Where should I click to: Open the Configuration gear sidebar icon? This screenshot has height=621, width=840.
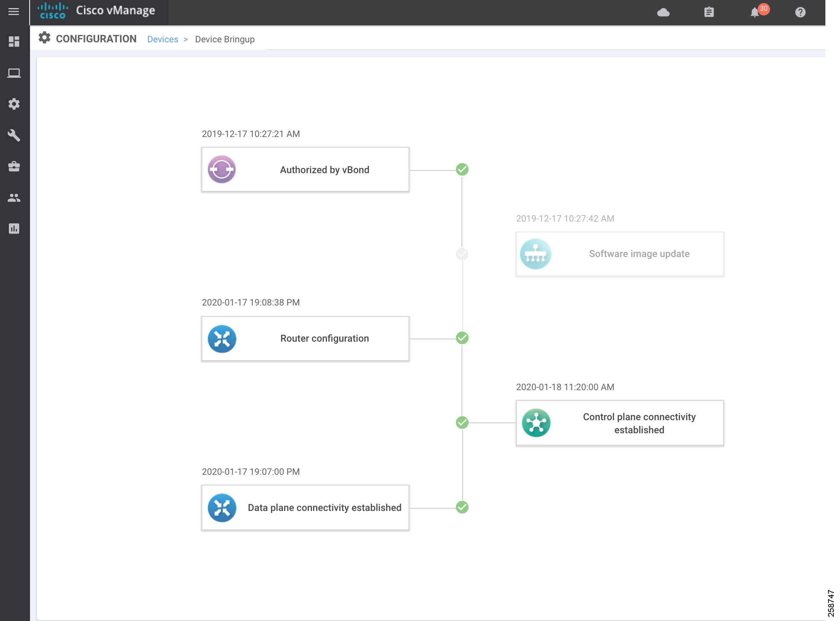point(14,104)
